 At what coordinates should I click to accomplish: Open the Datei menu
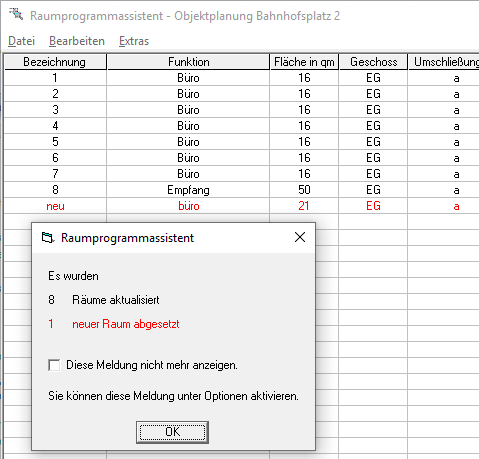(x=21, y=41)
